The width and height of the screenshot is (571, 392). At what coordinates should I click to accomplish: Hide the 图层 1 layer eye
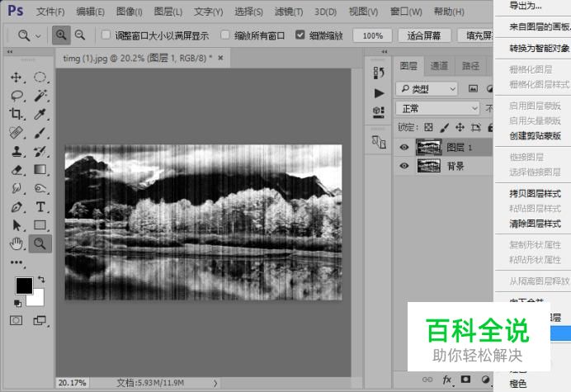403,147
